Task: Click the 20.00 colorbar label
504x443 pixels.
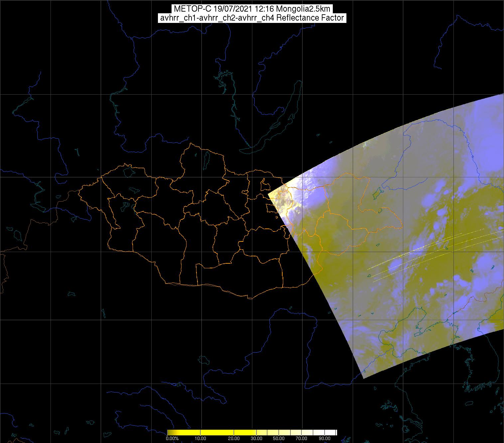Action: coord(234,438)
